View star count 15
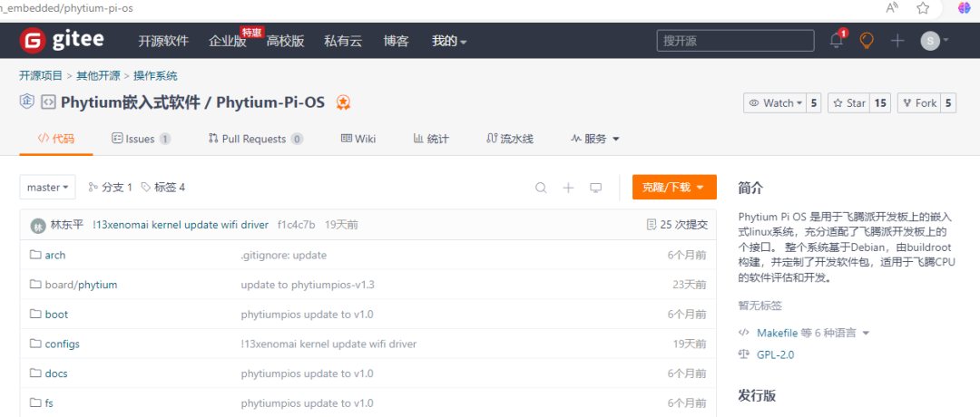980x417 pixels. tap(880, 103)
